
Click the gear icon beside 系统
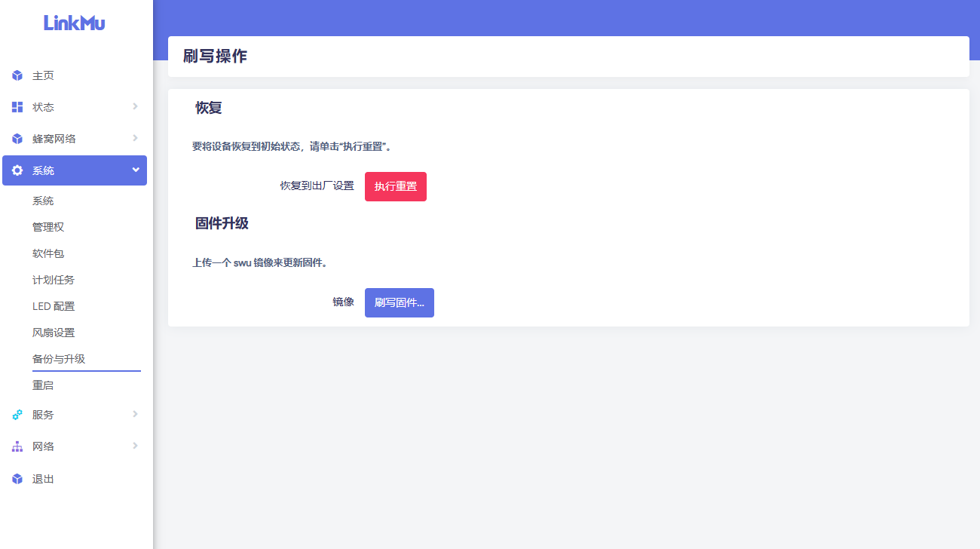coord(17,170)
